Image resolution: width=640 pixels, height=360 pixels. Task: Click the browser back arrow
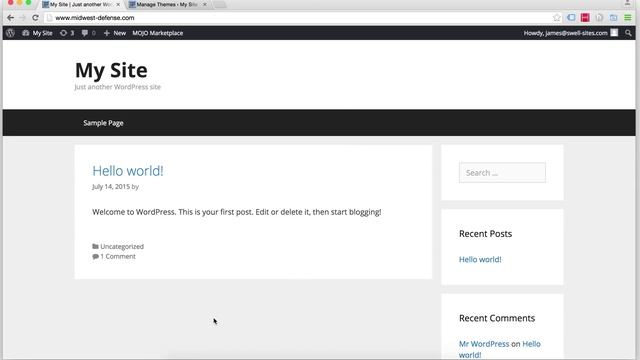tap(10, 18)
